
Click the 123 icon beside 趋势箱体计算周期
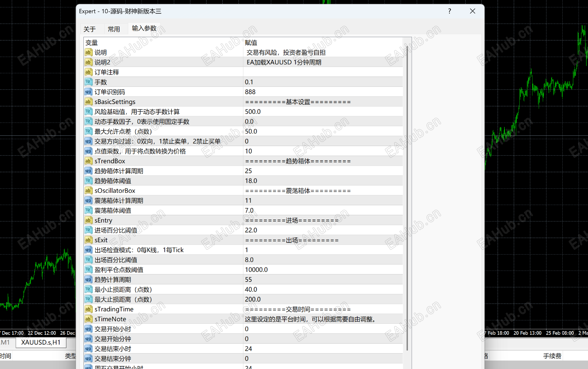[x=88, y=171]
